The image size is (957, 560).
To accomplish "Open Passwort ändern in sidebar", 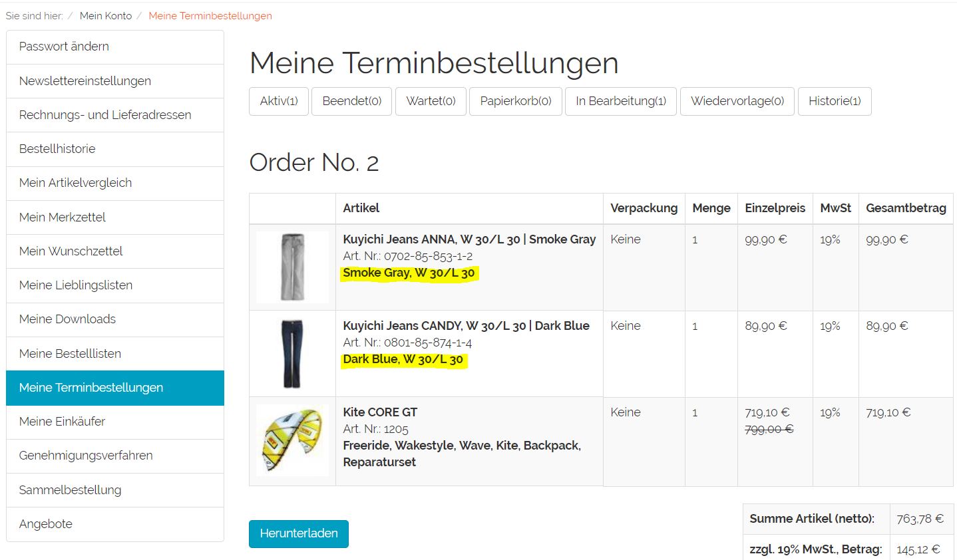I will [64, 47].
